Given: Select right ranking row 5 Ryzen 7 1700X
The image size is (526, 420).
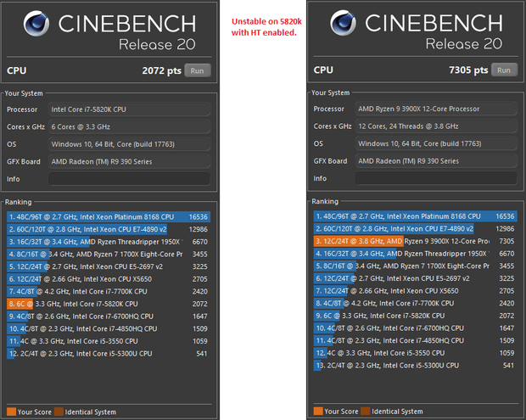Looking at the screenshot, I should click(416, 266).
